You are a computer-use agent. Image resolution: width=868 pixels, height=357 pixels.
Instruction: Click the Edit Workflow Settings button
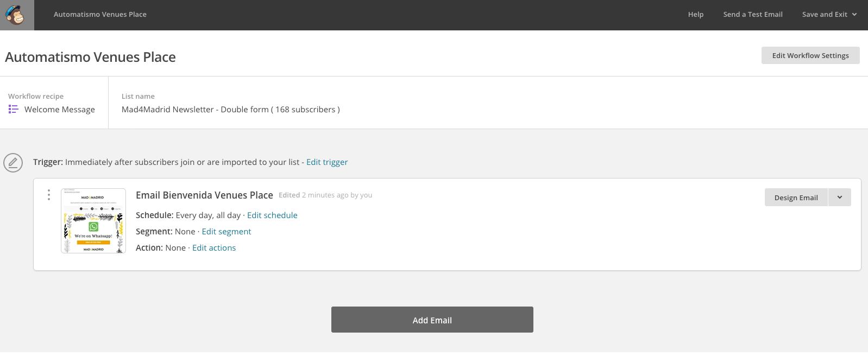pos(810,55)
